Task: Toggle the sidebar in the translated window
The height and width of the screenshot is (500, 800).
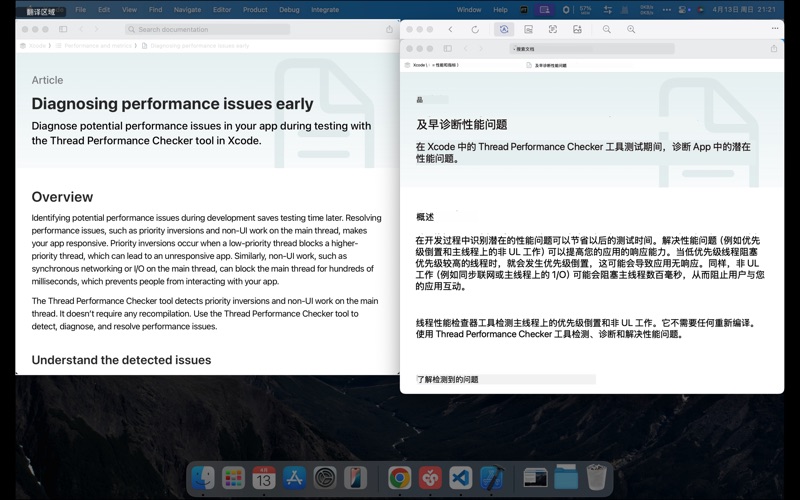Action: click(447, 48)
